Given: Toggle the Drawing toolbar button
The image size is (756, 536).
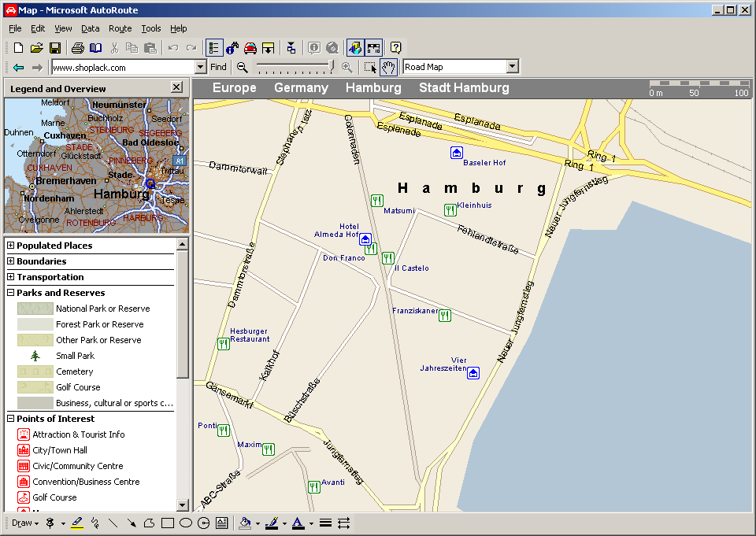Looking at the screenshot, I should tap(355, 48).
